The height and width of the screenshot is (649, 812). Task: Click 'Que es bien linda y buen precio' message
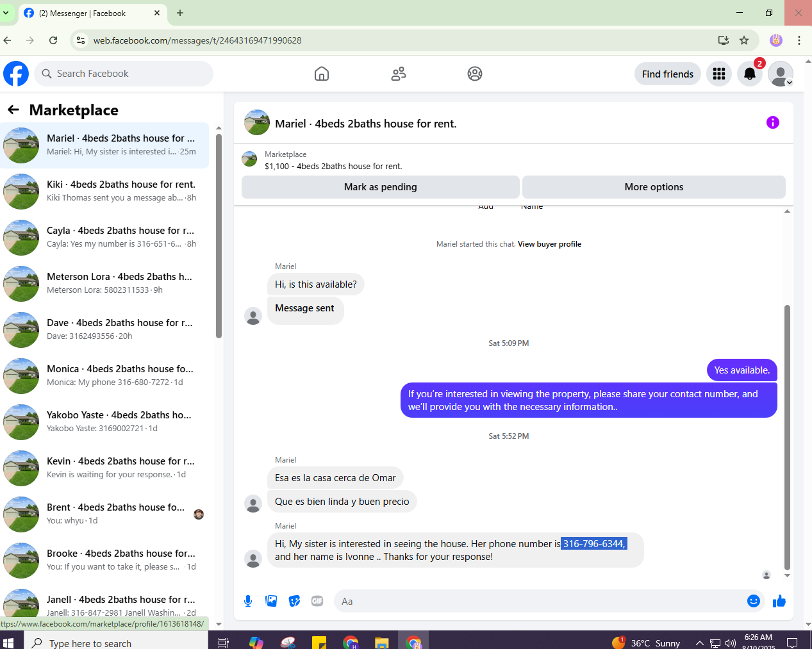(x=342, y=502)
